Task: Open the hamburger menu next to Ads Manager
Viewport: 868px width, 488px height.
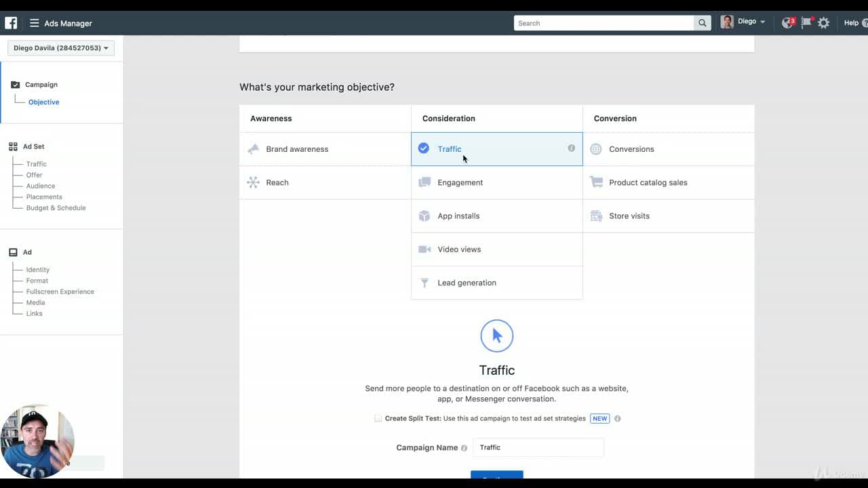Action: 35,23
